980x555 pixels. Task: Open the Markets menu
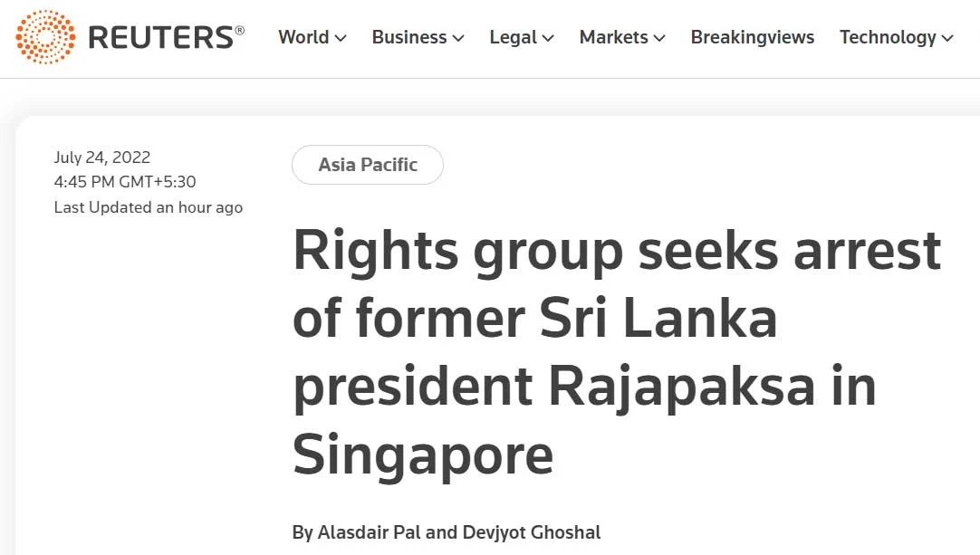tap(613, 37)
